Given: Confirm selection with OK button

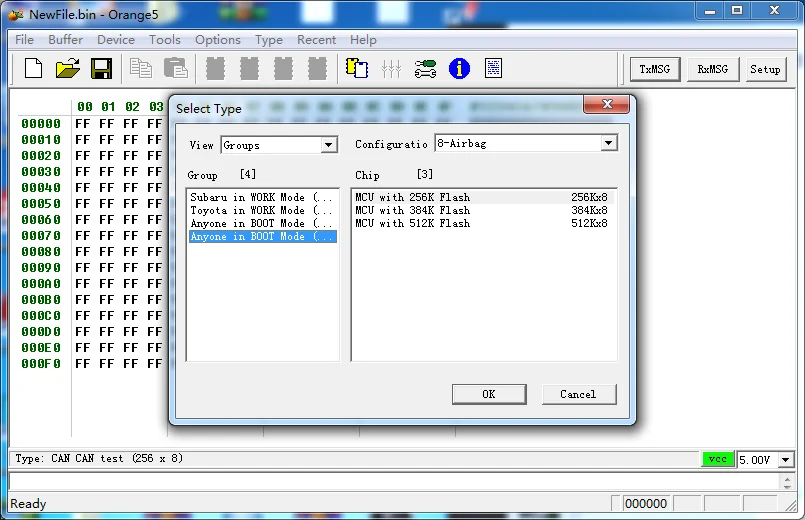Looking at the screenshot, I should coord(489,394).
